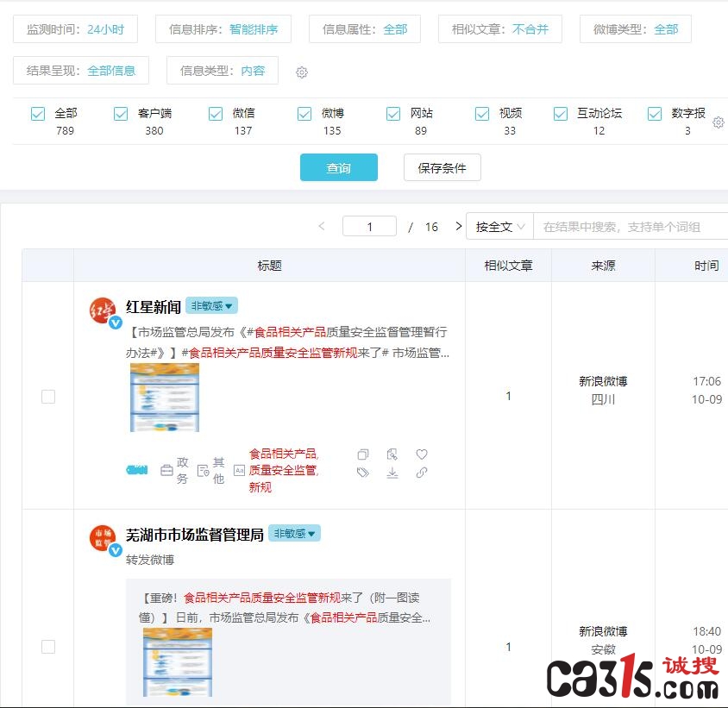Uncheck the 微信 137 checkbox

[216, 114]
